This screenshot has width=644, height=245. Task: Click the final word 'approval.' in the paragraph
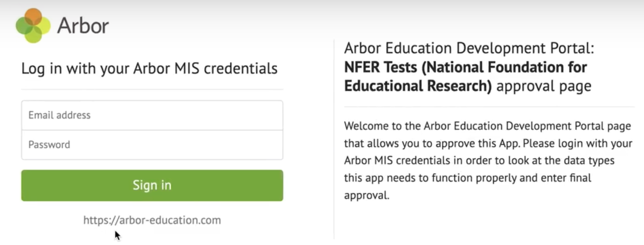pos(366,195)
